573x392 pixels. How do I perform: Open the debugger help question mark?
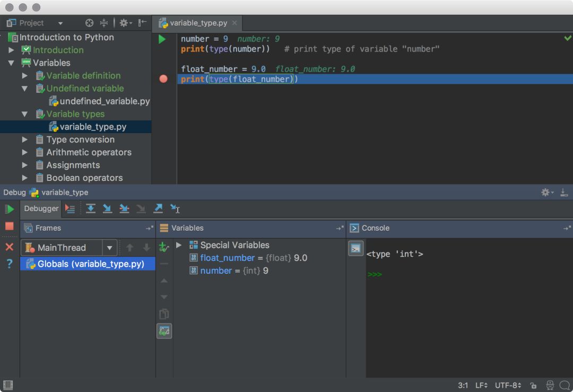tap(10, 264)
